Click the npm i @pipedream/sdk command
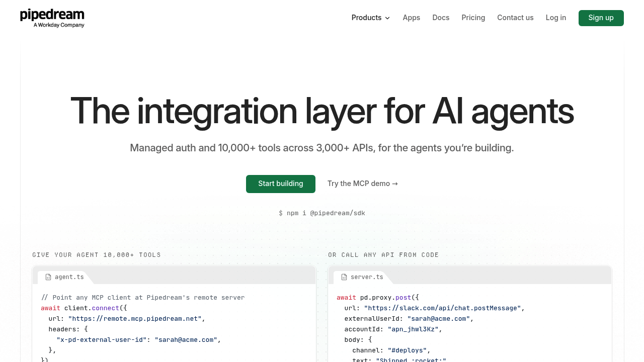The width and height of the screenshot is (644, 362). pyautogui.click(x=322, y=213)
